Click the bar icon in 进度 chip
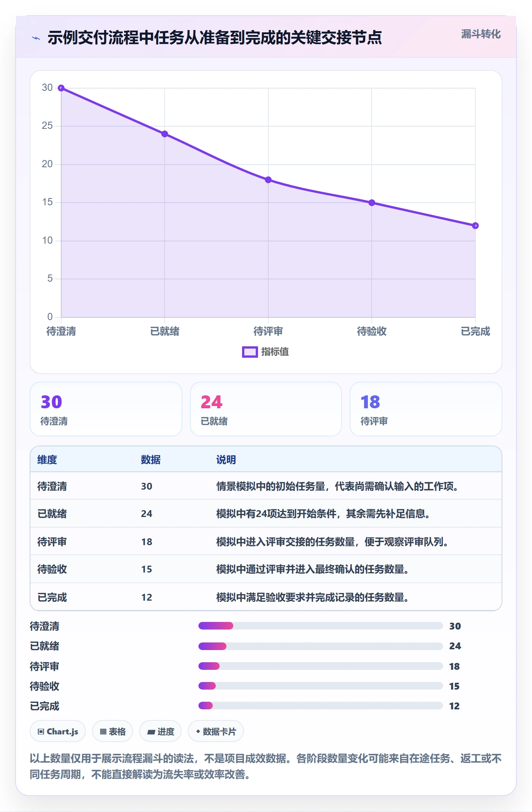The height and width of the screenshot is (812, 532). (x=151, y=732)
